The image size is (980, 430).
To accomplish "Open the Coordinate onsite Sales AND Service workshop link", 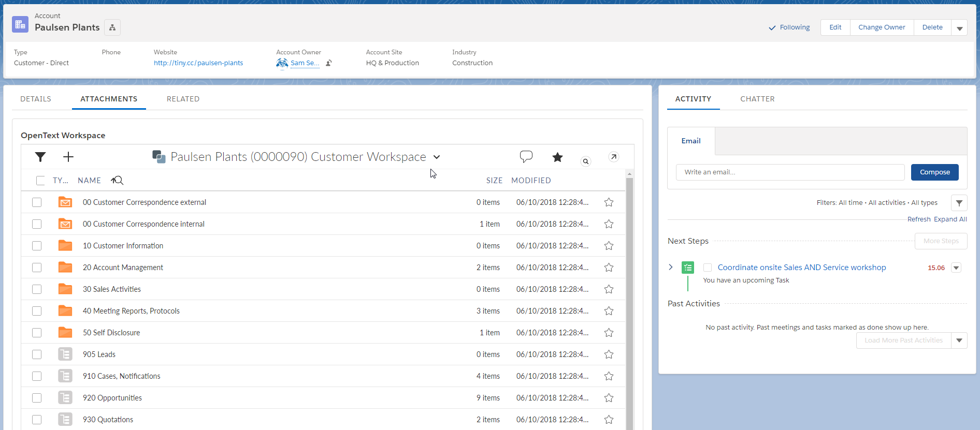I will [x=802, y=268].
